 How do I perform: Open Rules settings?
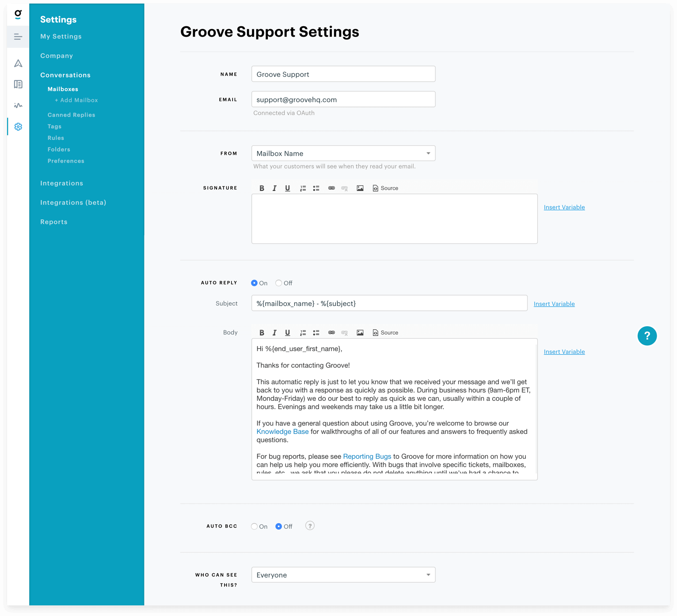(x=56, y=138)
